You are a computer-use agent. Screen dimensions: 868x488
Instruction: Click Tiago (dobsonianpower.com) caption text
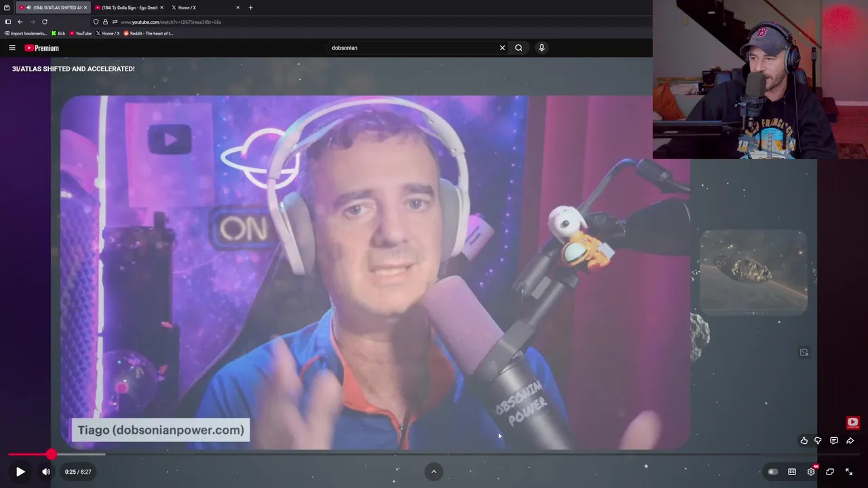pyautogui.click(x=161, y=430)
